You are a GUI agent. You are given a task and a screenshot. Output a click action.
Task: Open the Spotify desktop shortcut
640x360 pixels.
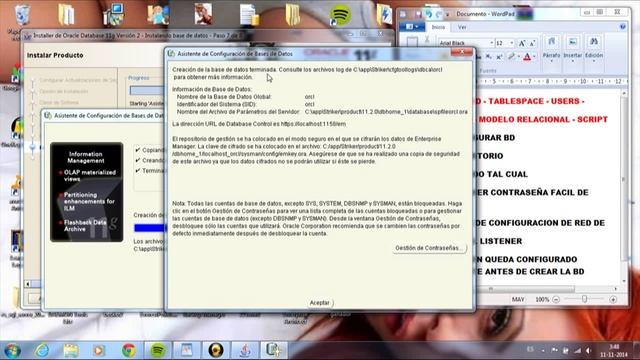pyautogui.click(x=340, y=15)
